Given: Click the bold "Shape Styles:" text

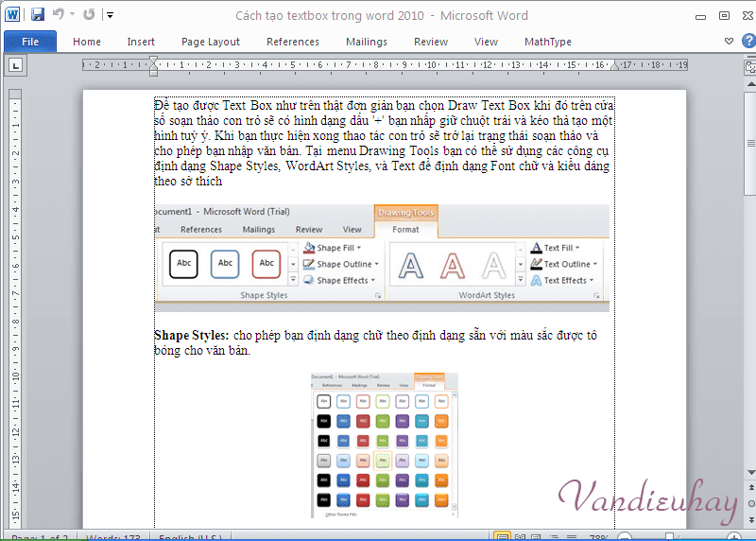Looking at the screenshot, I should [x=192, y=335].
